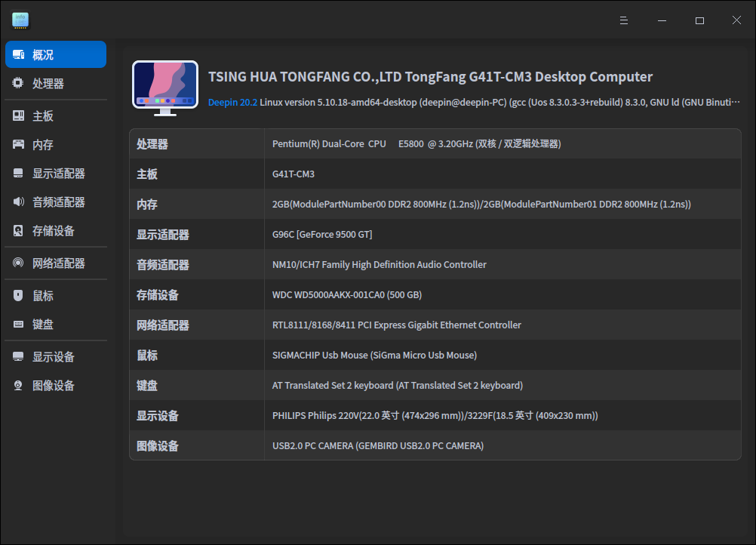The image size is (756, 545).
Task: Click the 主板 row label in table
Action: click(147, 174)
